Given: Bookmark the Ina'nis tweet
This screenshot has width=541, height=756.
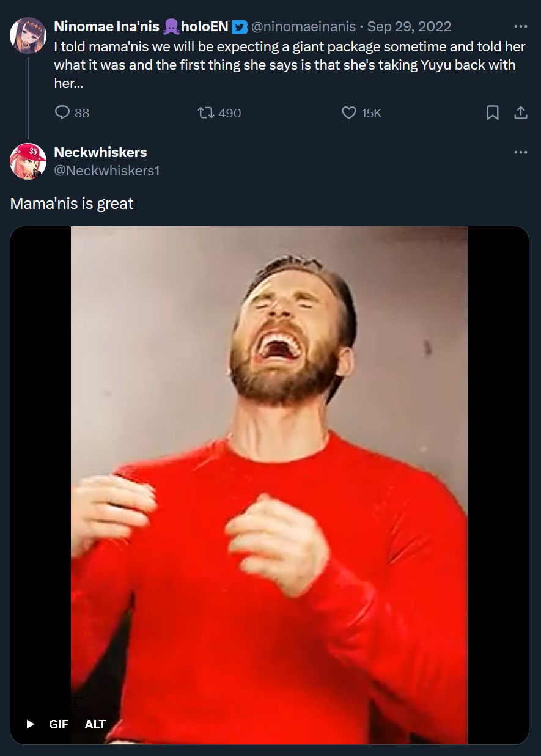Looking at the screenshot, I should [493, 113].
